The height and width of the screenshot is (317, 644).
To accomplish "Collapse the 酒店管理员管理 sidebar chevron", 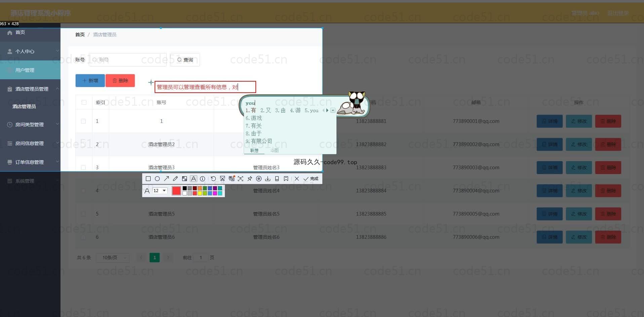I will pos(57,89).
